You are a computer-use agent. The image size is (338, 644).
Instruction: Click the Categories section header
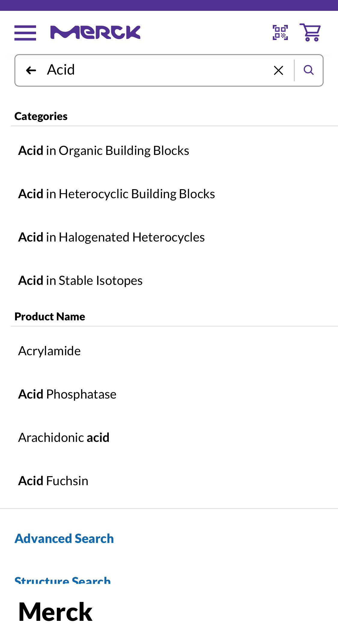41,116
